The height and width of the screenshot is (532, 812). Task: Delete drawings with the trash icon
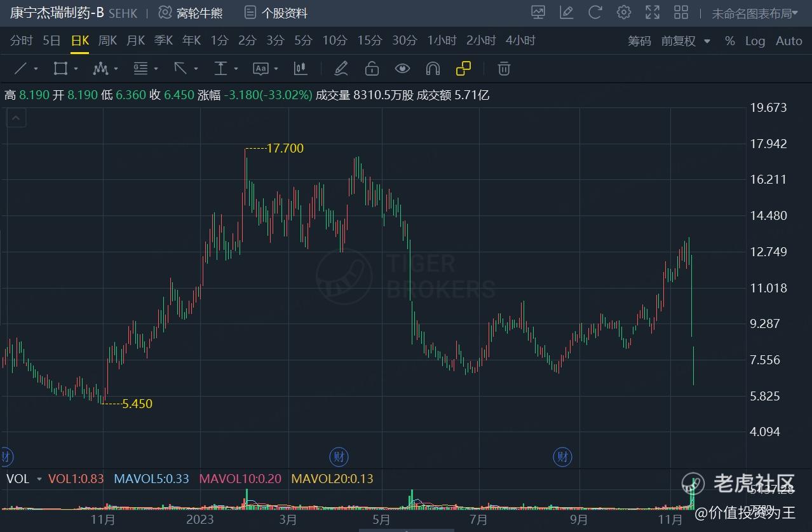click(x=504, y=69)
